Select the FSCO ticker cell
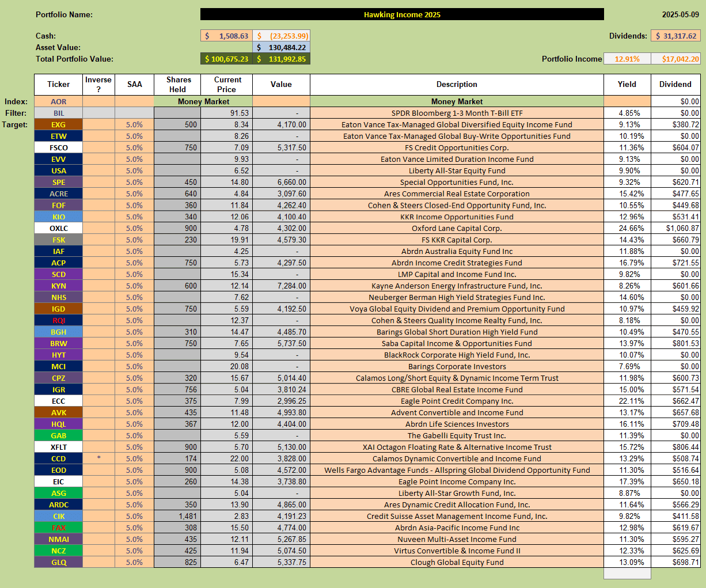This screenshot has width=706, height=588. coord(58,147)
